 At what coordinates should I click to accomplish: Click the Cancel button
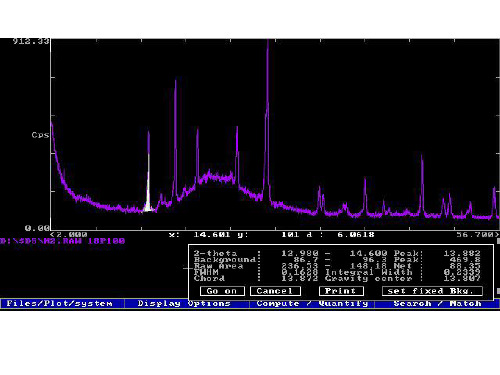tap(275, 291)
